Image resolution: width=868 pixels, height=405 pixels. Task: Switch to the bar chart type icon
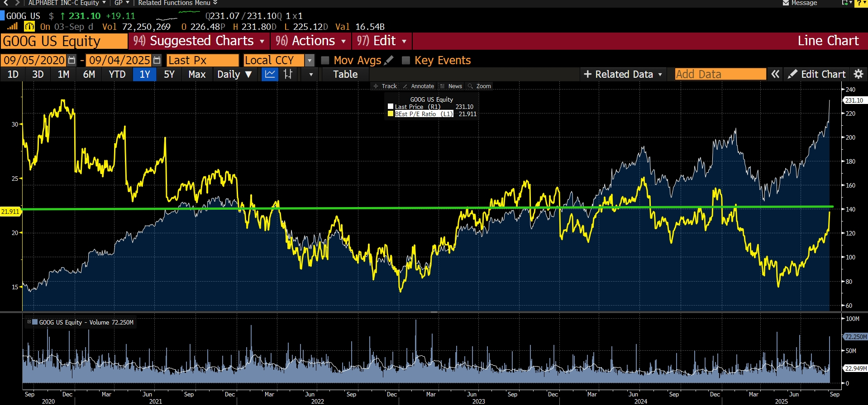pos(288,74)
